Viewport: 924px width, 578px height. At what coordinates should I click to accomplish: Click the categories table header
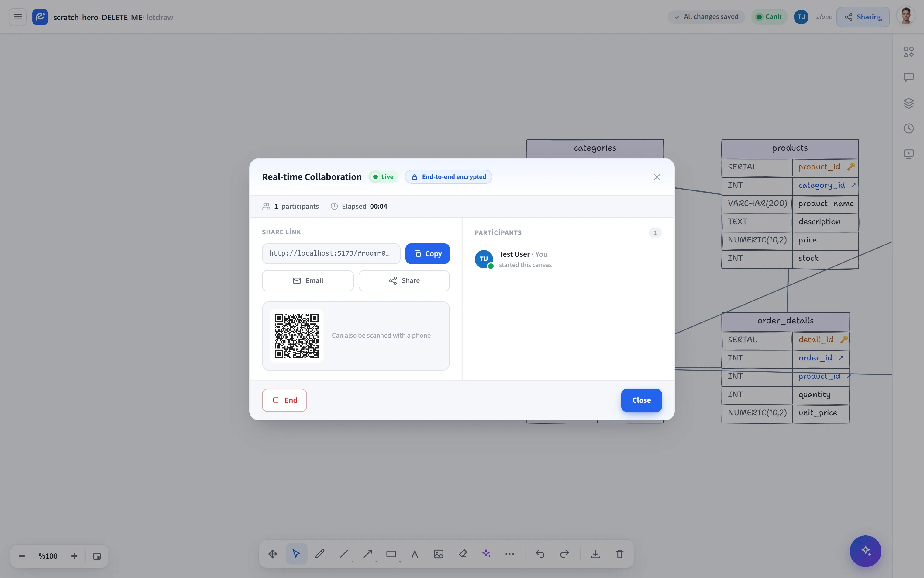pos(595,148)
